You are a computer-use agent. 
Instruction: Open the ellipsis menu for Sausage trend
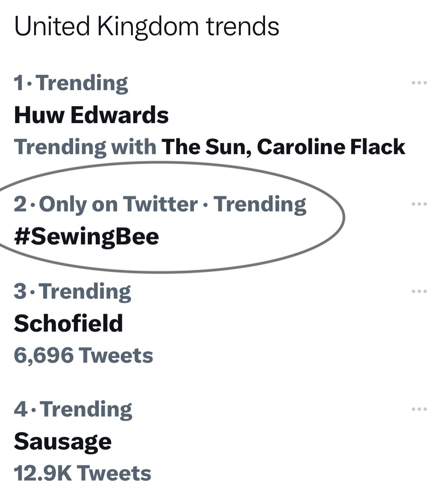point(420,409)
